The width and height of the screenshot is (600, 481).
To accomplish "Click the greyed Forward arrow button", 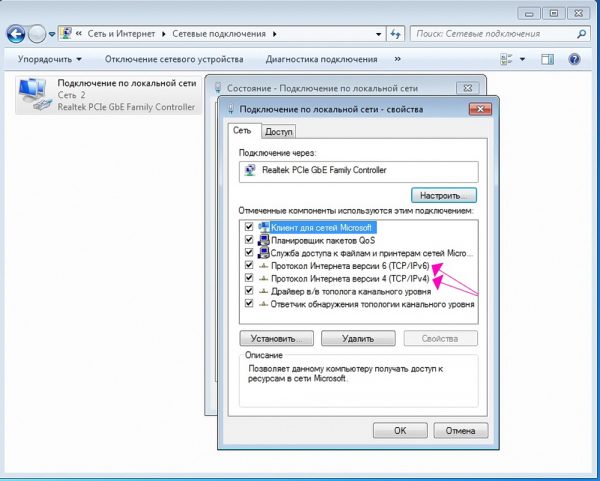I will [37, 34].
